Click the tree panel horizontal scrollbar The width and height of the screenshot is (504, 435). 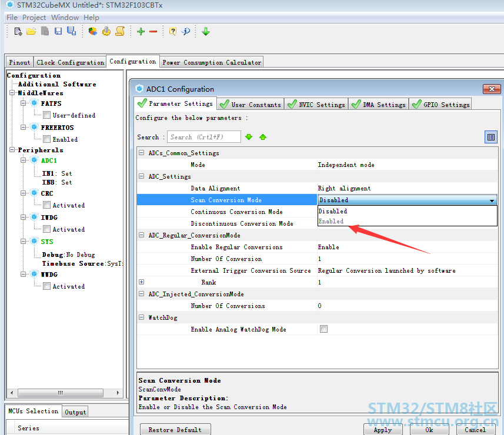(x=61, y=393)
